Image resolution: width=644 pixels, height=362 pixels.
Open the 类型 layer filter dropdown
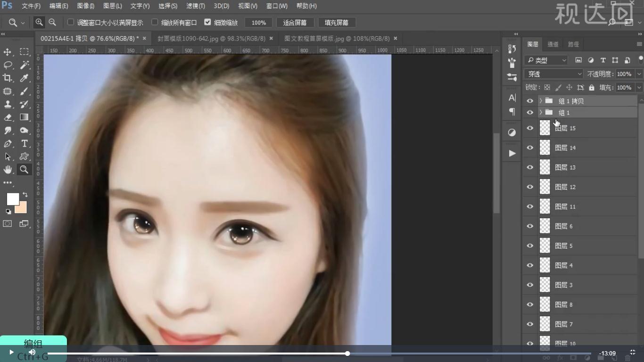coord(546,60)
